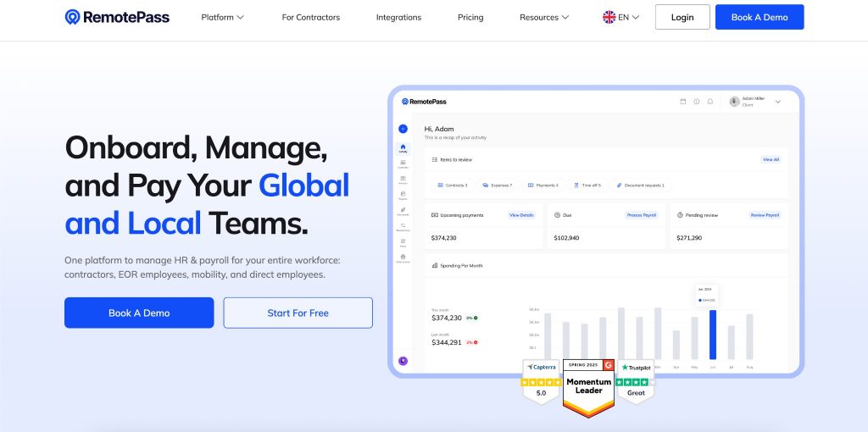Click the highlighted blue bar in spending chart
Screen dimensions: 868x432
coord(712,335)
